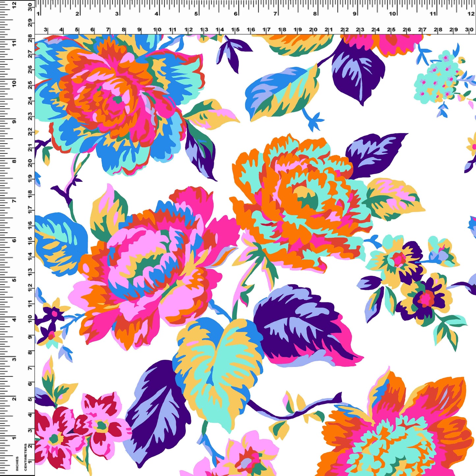The height and width of the screenshot is (476, 476).
Task: Click the CENTIMETERS label on the left ruler
Action: 26,457
